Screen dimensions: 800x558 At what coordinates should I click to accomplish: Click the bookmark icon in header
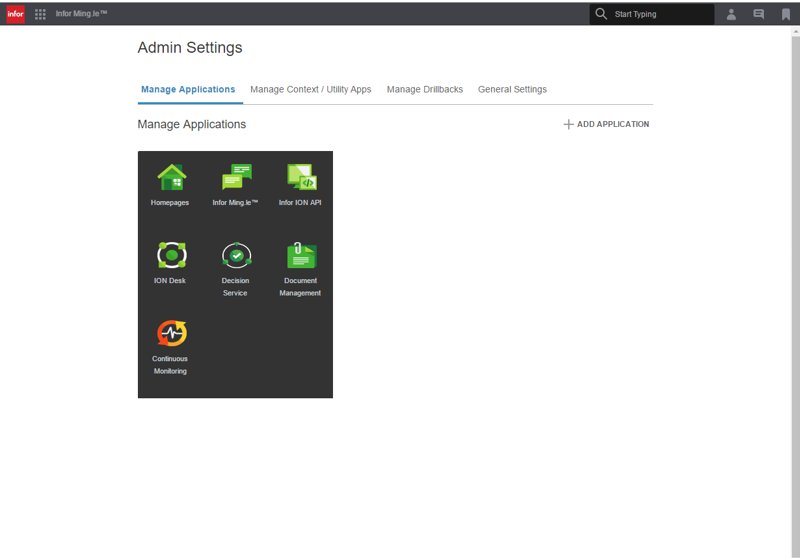coord(785,14)
